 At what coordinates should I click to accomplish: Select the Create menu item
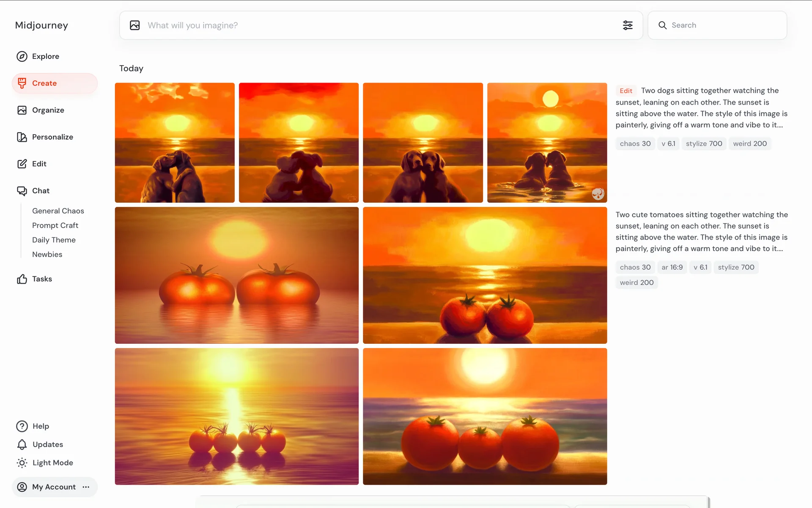pos(44,83)
